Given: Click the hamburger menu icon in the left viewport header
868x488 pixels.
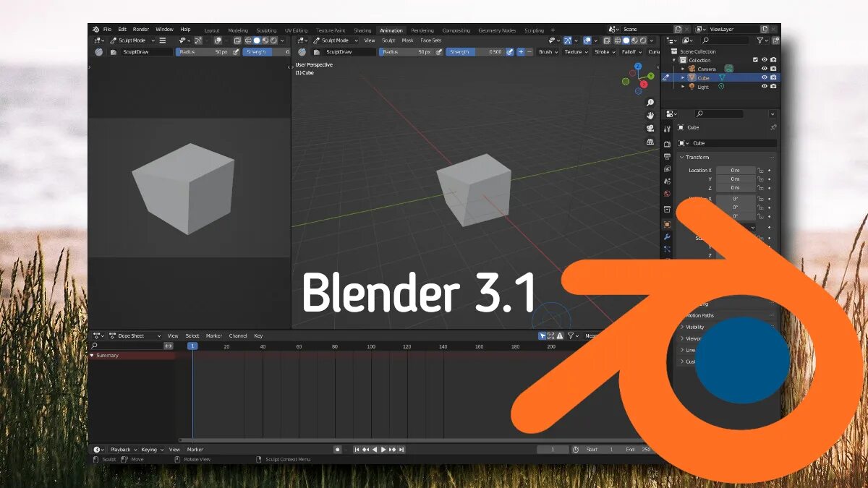Looking at the screenshot, I should click(163, 40).
